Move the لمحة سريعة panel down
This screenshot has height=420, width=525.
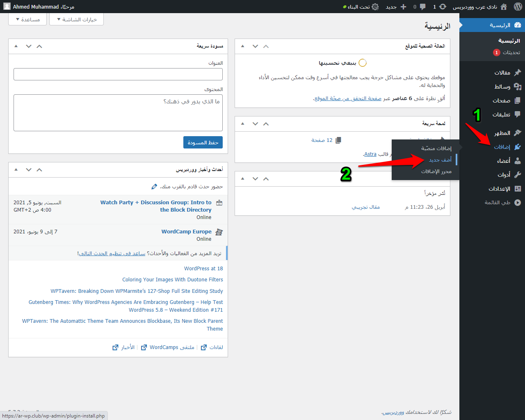point(255,124)
